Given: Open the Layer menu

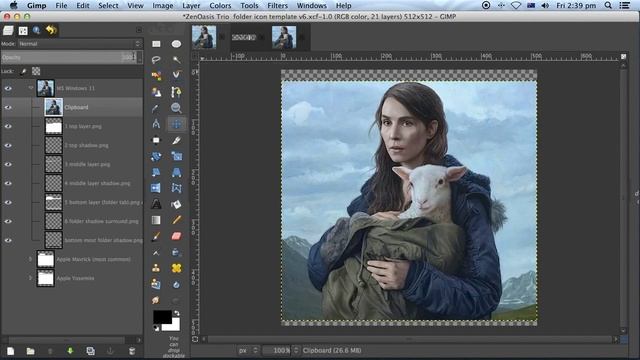Looking at the screenshot, I should click(x=191, y=6).
